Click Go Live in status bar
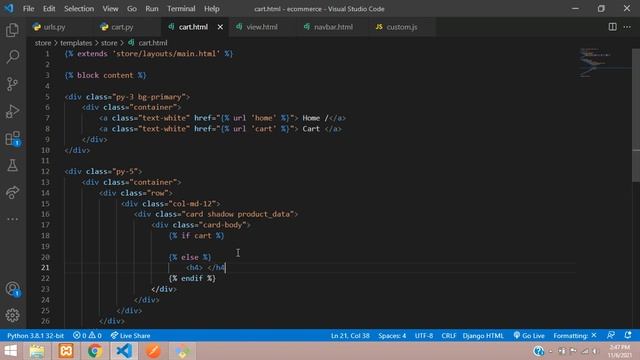 point(529,336)
